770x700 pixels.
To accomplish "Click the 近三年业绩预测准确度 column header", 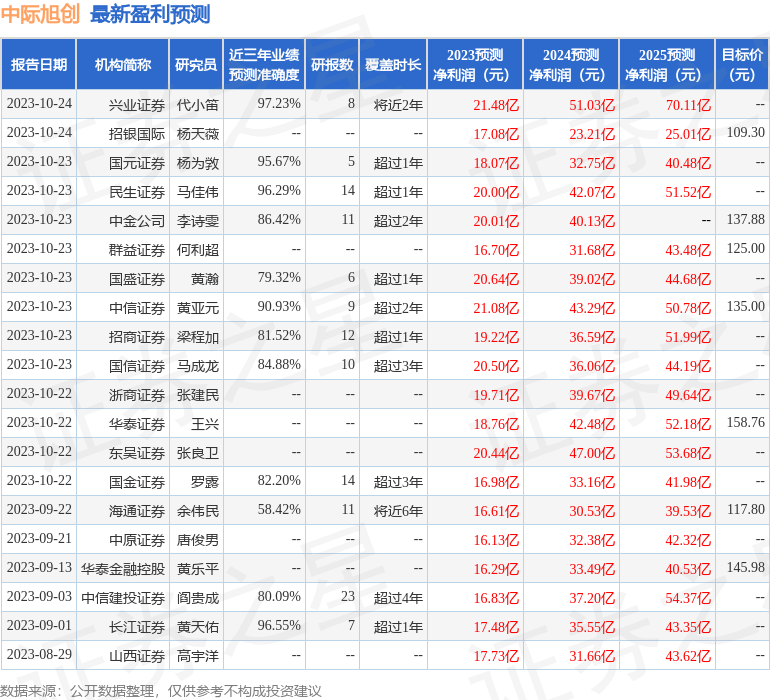I will click(x=264, y=64).
